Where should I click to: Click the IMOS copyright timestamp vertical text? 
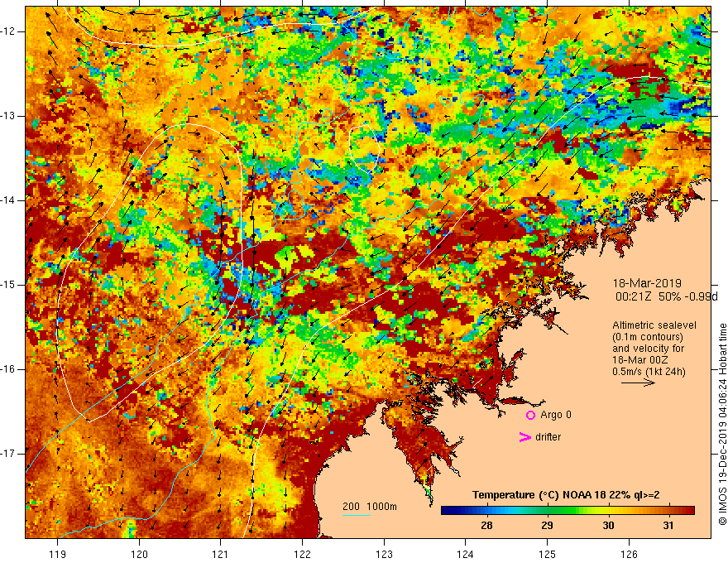pyautogui.click(x=722, y=425)
